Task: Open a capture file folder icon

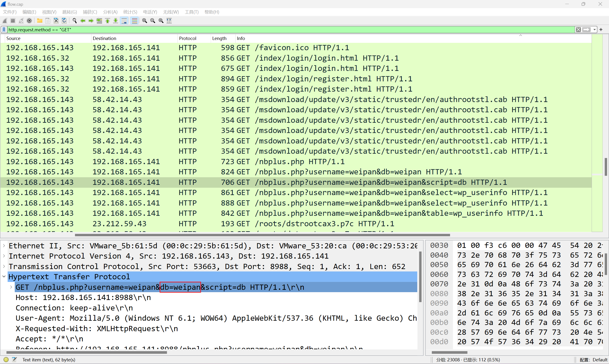Action: (40, 21)
